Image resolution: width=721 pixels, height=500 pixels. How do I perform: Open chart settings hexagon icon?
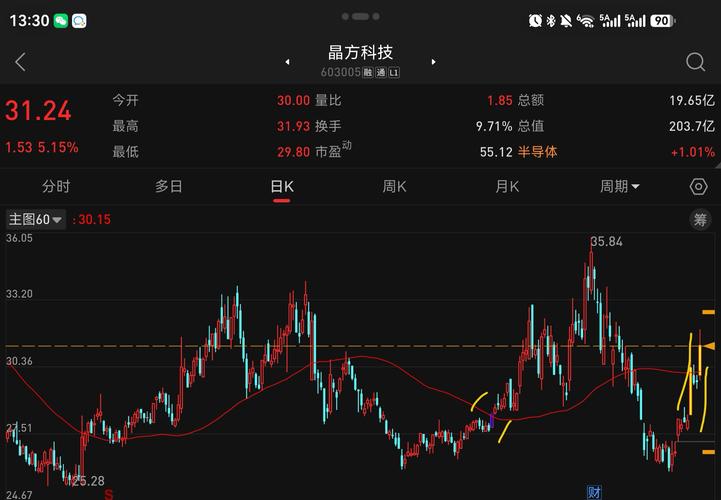[x=698, y=187]
